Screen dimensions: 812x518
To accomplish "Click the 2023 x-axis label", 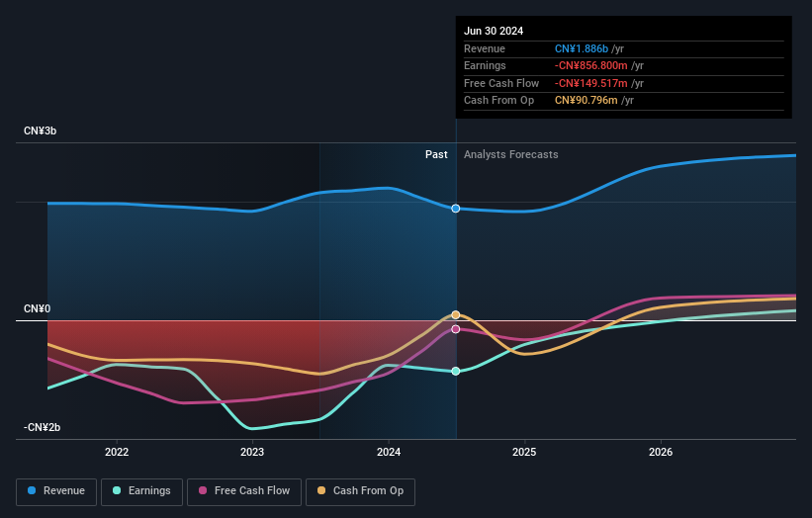I will pos(252,452).
